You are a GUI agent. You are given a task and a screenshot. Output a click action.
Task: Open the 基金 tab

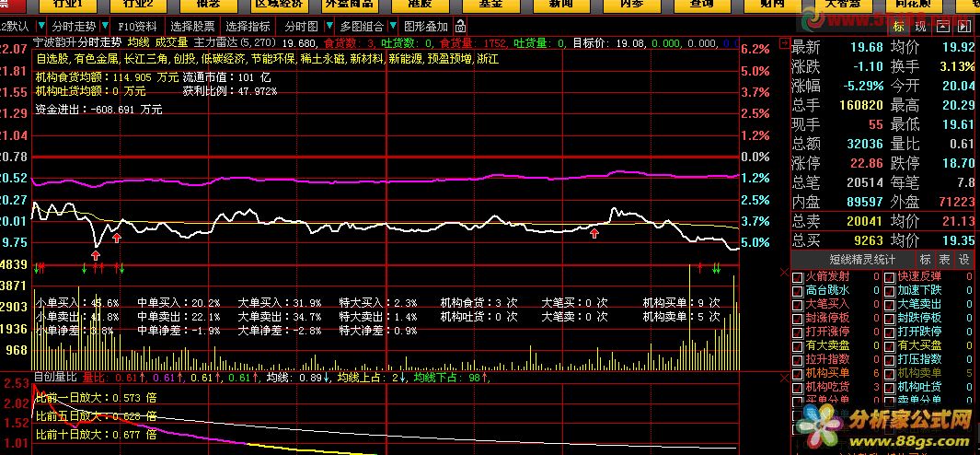[x=491, y=6]
